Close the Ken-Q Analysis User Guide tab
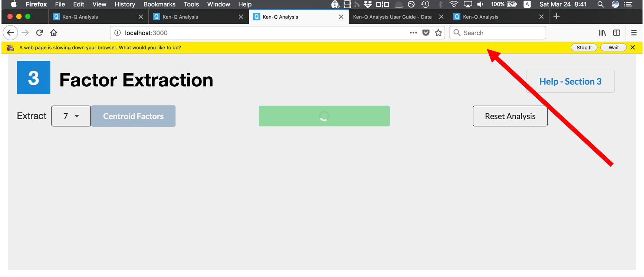Image resolution: width=644 pixels, height=277 pixels. 441,17
